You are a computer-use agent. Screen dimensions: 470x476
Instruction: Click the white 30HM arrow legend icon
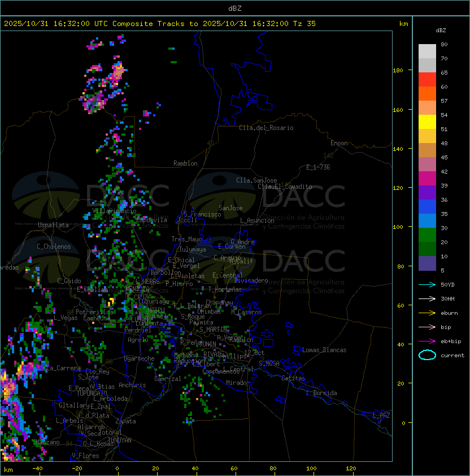(427, 299)
